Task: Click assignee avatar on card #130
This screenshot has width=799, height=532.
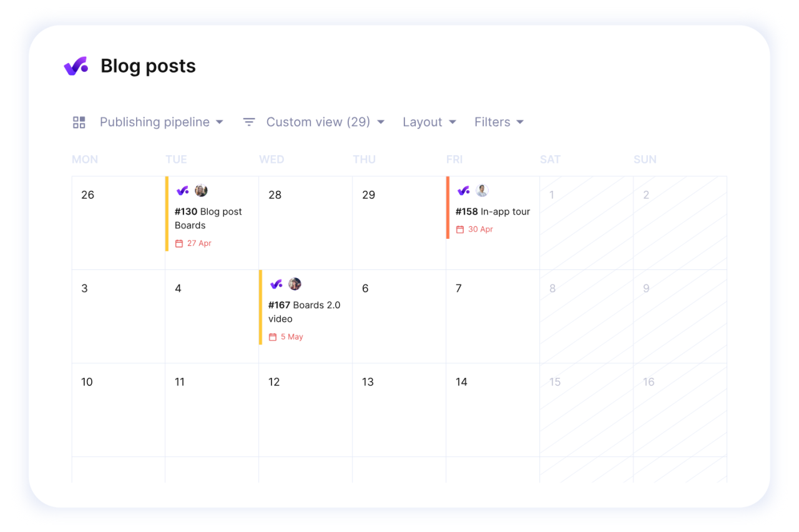Action: click(x=201, y=191)
